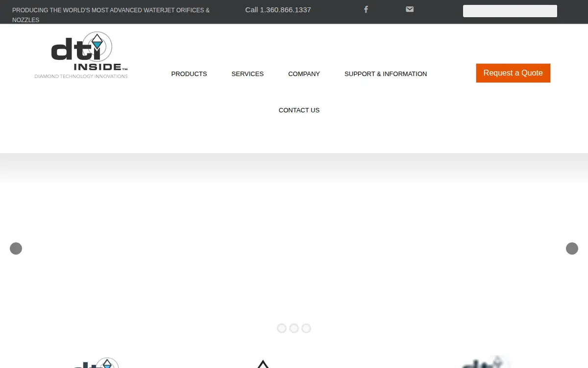Focus the search box in header
This screenshot has height=368, width=588.
[x=510, y=11]
